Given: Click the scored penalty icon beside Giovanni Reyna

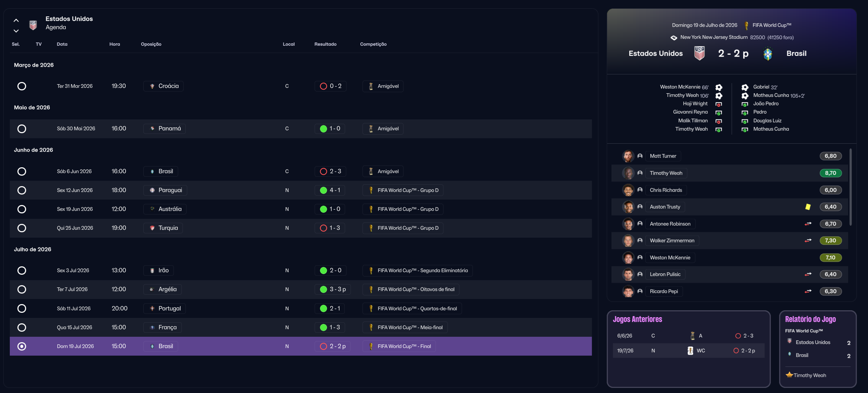Looking at the screenshot, I should 719,113.
